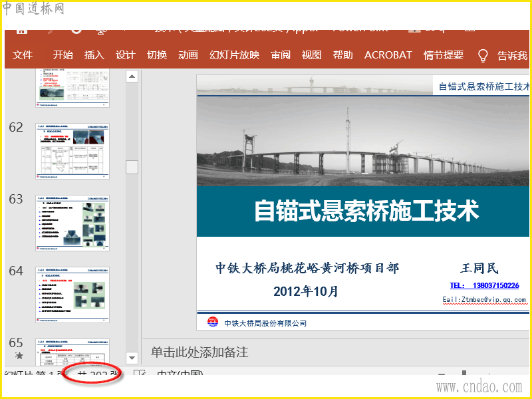Select the 动画 ribbon tab

pos(188,55)
